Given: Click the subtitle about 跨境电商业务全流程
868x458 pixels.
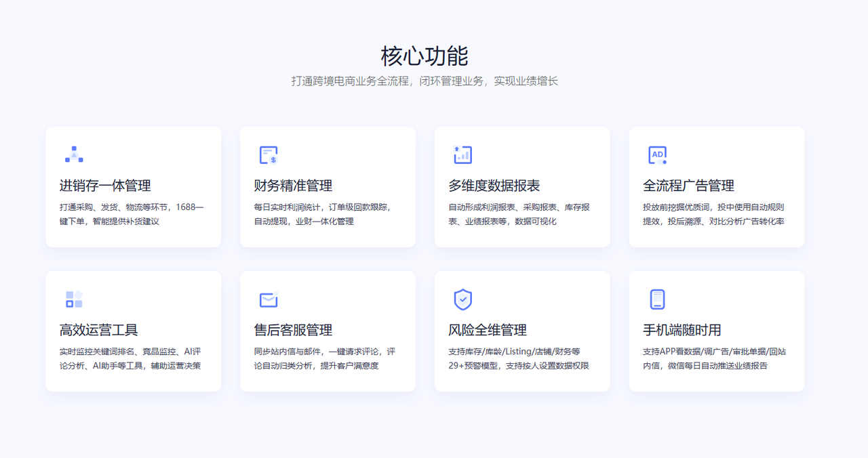Looking at the screenshot, I should point(433,81).
